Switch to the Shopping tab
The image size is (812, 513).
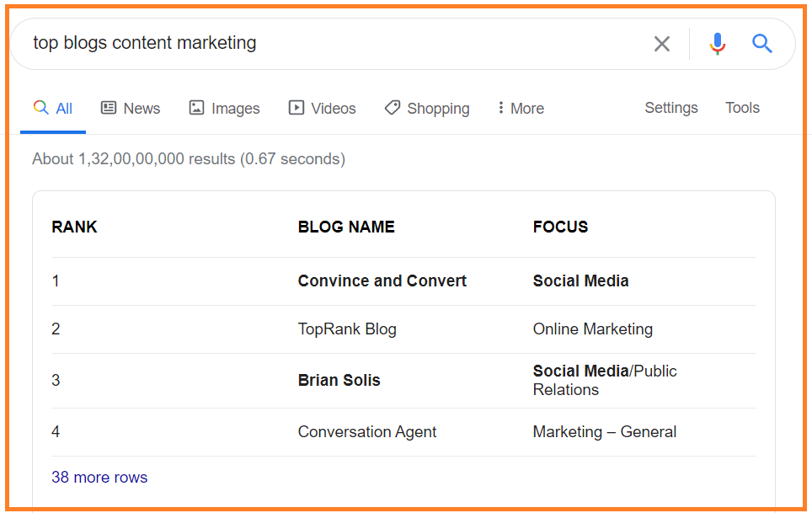pyautogui.click(x=427, y=108)
